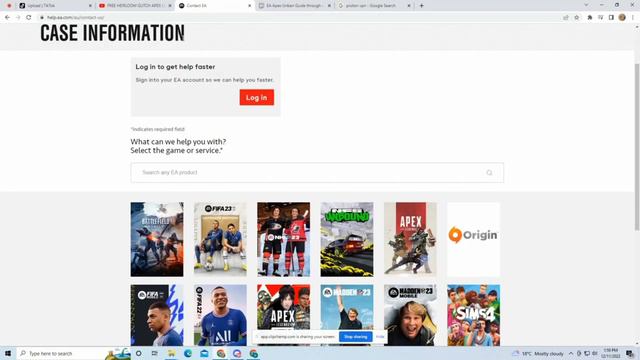Viewport: 640px width, 360px height.
Task: Click the share icon in address bar
Action: [x=566, y=18]
